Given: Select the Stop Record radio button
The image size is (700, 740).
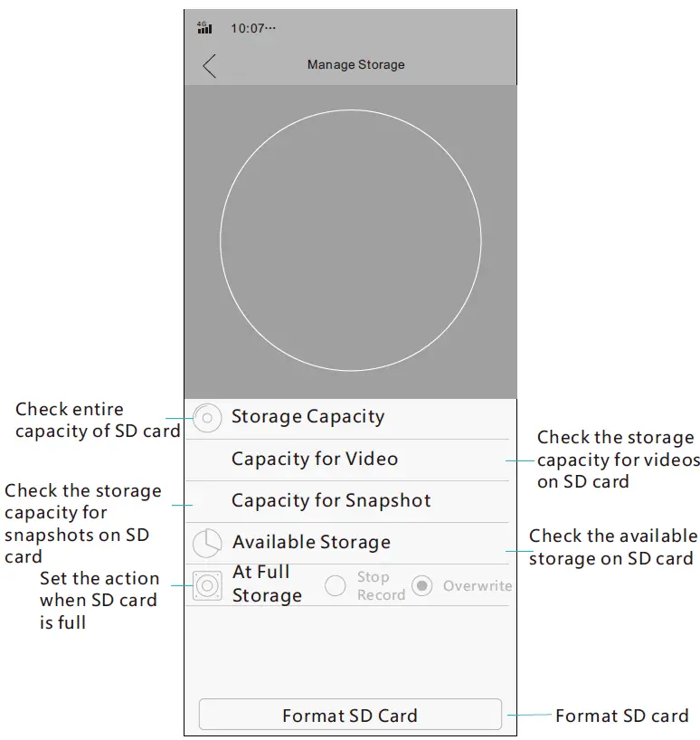Looking at the screenshot, I should coord(336,586).
